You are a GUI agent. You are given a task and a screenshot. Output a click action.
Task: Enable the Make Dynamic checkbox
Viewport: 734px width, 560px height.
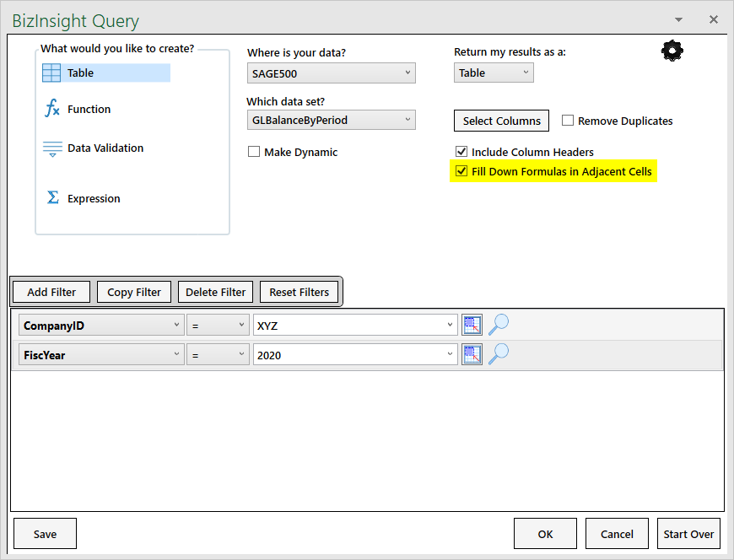pos(254,152)
